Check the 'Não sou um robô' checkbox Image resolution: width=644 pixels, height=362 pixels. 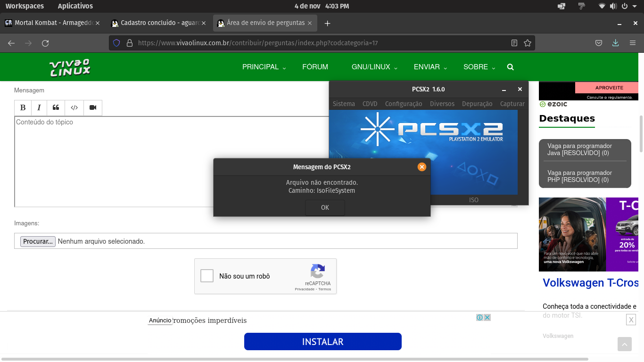(x=207, y=276)
